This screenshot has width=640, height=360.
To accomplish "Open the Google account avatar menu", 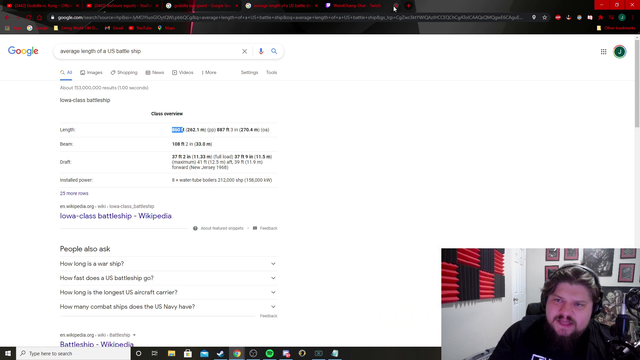I will coord(620,52).
